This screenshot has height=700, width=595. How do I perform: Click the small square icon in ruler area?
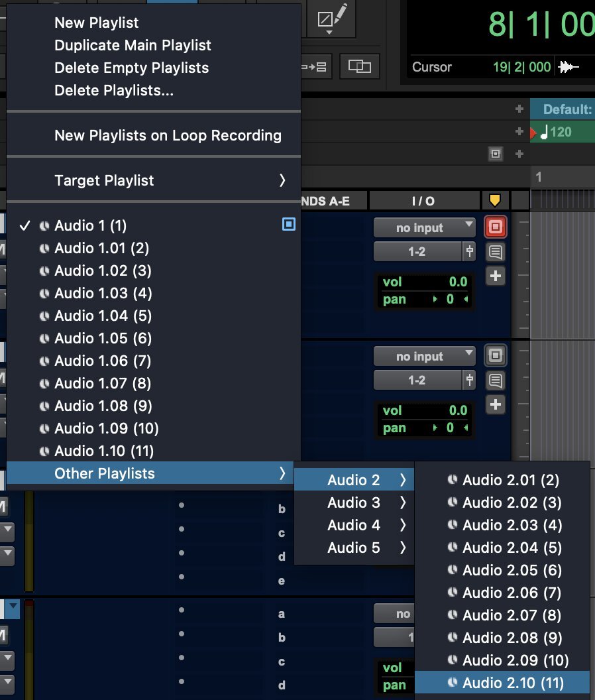[496, 154]
